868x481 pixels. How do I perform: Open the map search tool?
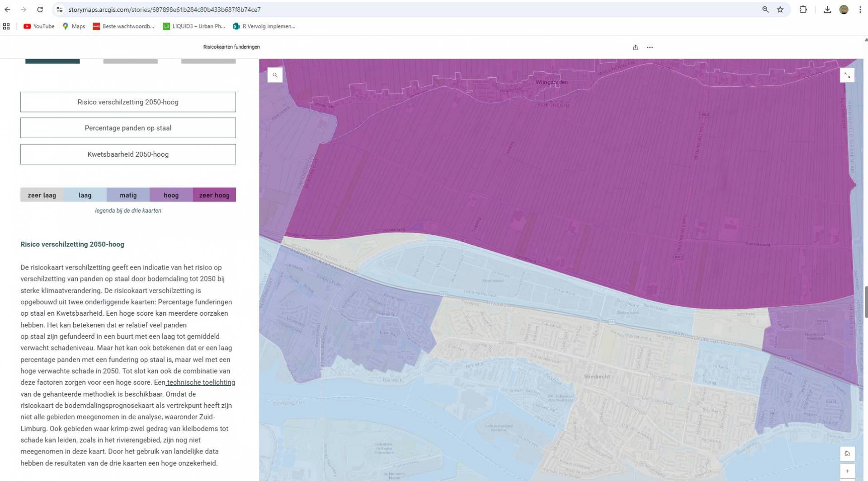275,75
